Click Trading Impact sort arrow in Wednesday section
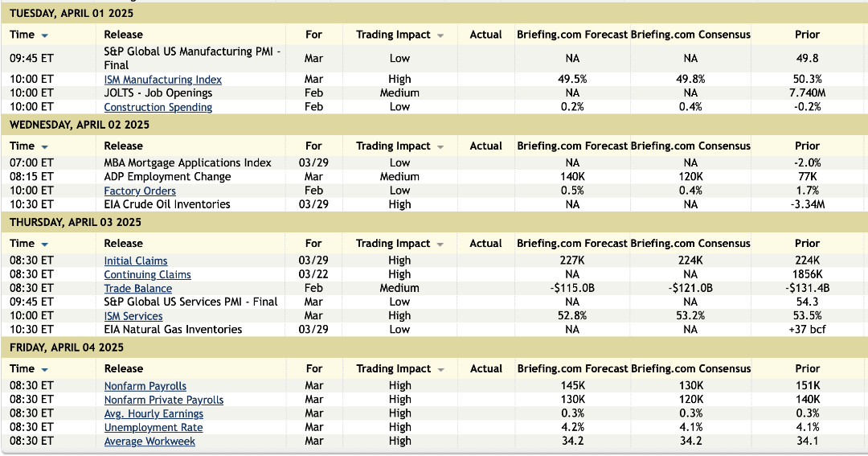 440,147
